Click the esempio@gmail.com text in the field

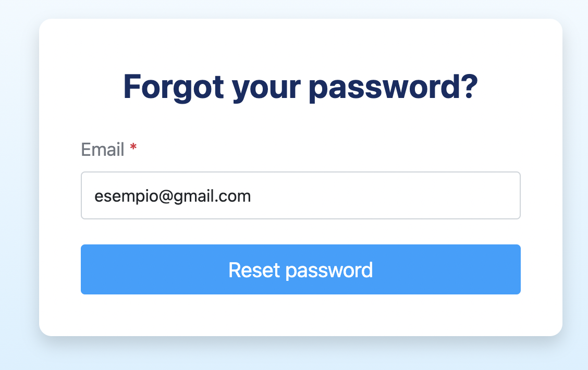point(173,196)
